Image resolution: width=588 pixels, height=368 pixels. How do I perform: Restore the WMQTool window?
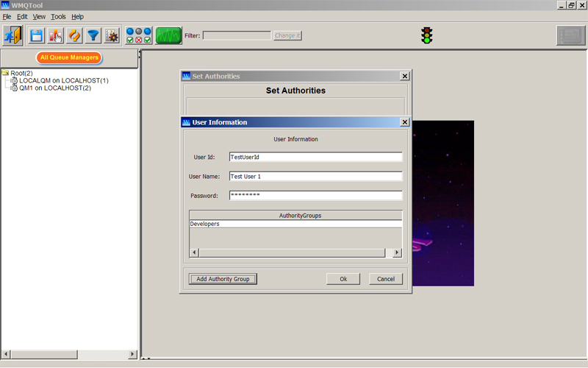pos(571,5)
